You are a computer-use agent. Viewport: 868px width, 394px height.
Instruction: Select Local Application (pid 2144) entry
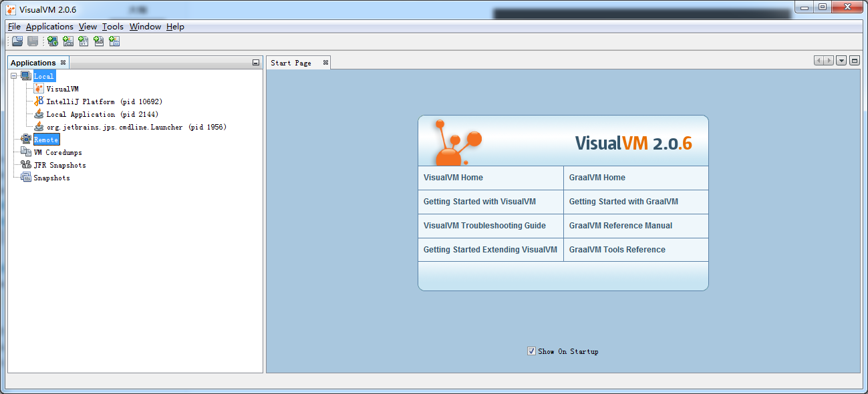pyautogui.click(x=102, y=114)
